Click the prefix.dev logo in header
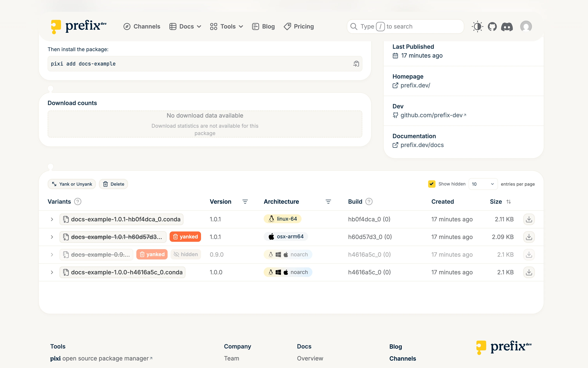 click(x=79, y=26)
